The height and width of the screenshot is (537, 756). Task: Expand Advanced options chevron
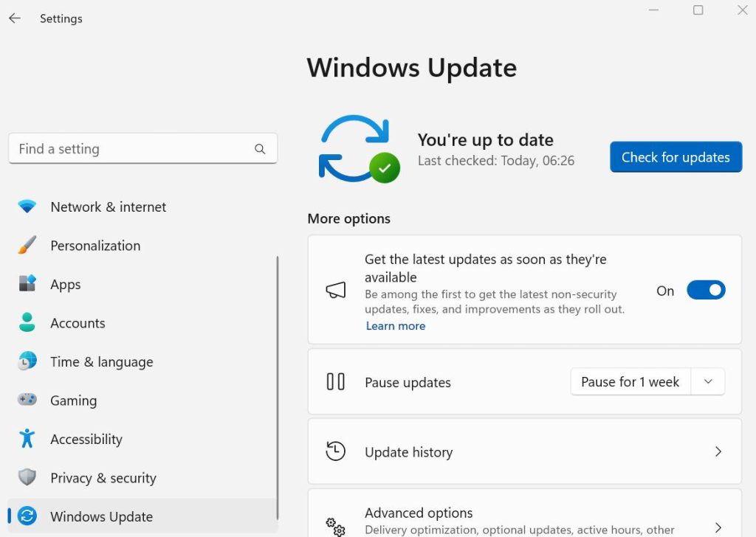tap(718, 526)
